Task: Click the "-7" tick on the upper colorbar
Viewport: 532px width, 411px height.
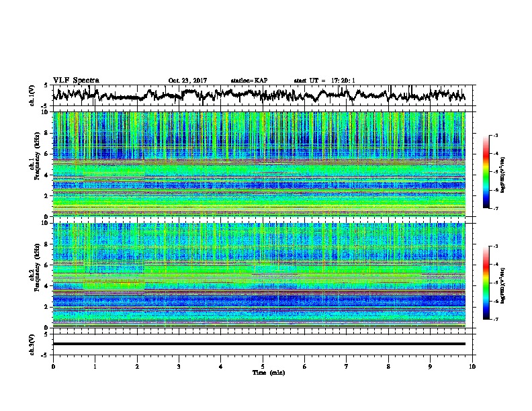Action: pos(495,209)
